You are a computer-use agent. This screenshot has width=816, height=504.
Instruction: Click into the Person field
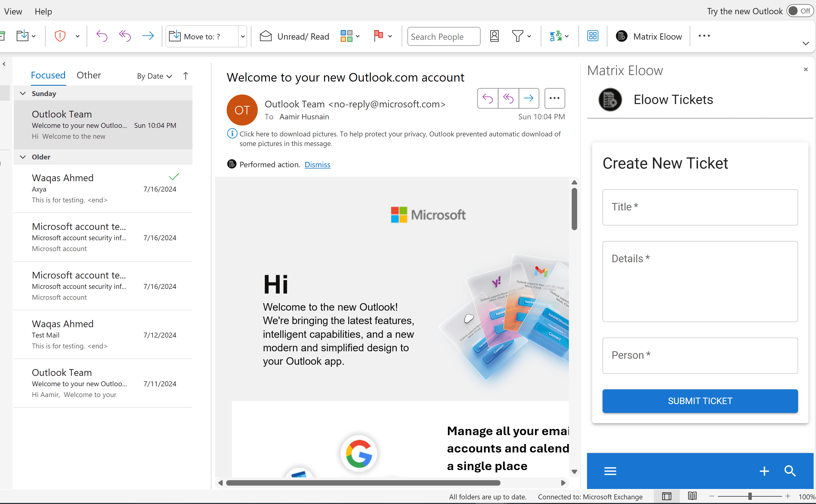700,355
